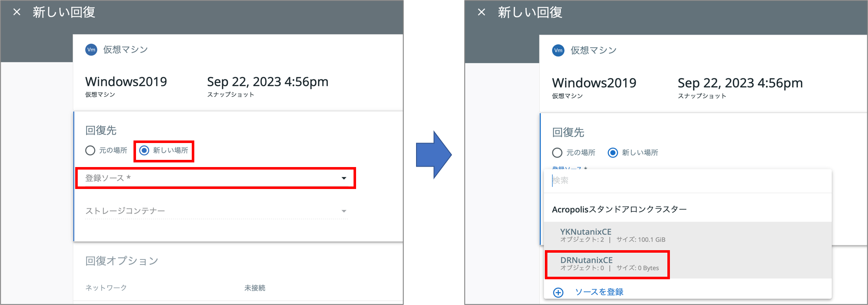The width and height of the screenshot is (868, 305).
Task: Click the plus icon beside ソースを登録
Action: point(558,292)
